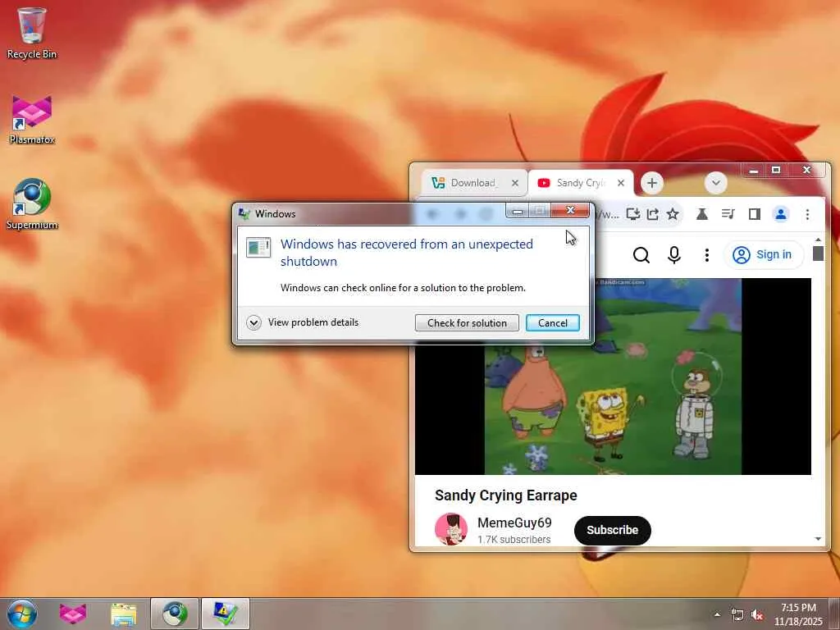Open the YouTube settings three-dot menu
Image resolution: width=840 pixels, height=630 pixels.
706,255
